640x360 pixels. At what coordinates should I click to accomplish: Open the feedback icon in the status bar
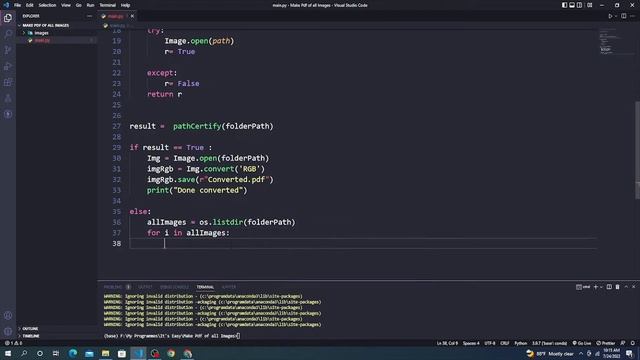tap(623, 343)
